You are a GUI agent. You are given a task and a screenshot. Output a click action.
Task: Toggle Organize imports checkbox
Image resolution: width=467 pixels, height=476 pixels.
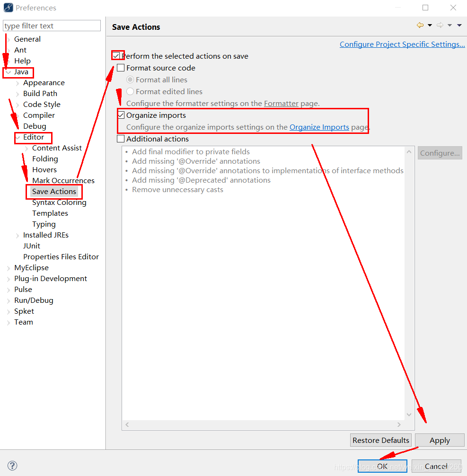[x=121, y=115]
